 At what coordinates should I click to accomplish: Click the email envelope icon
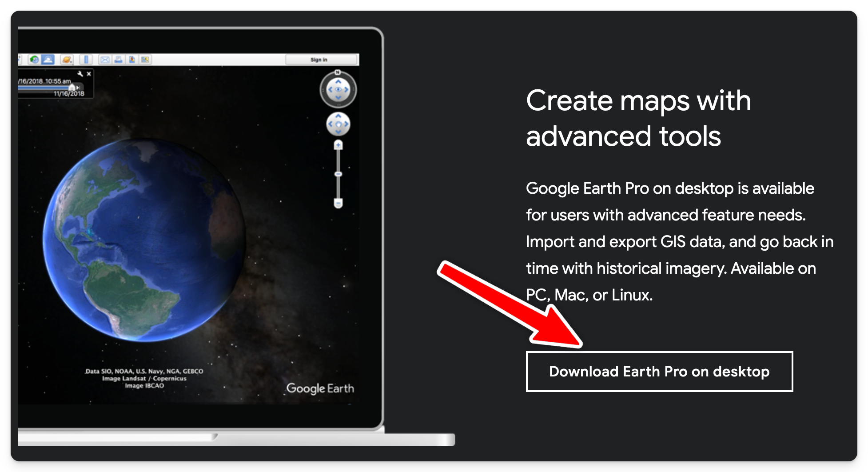(105, 60)
